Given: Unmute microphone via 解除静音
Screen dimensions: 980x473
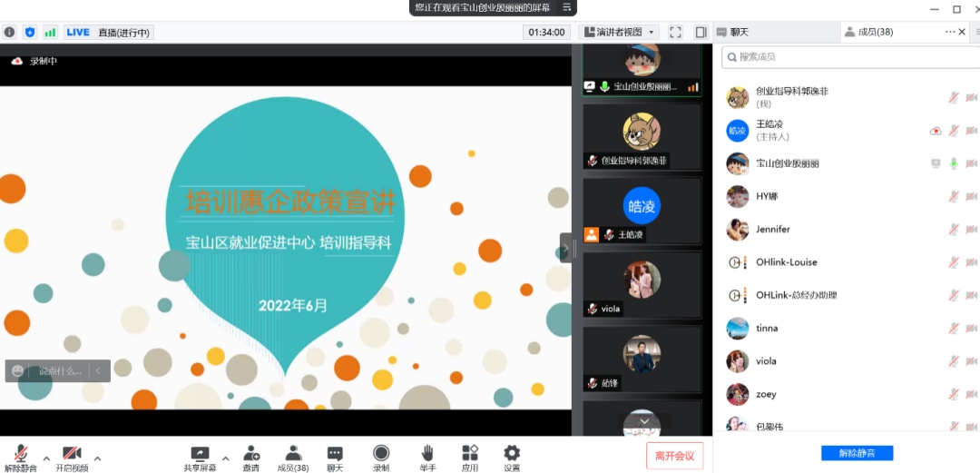Looking at the screenshot, I should [x=21, y=458].
